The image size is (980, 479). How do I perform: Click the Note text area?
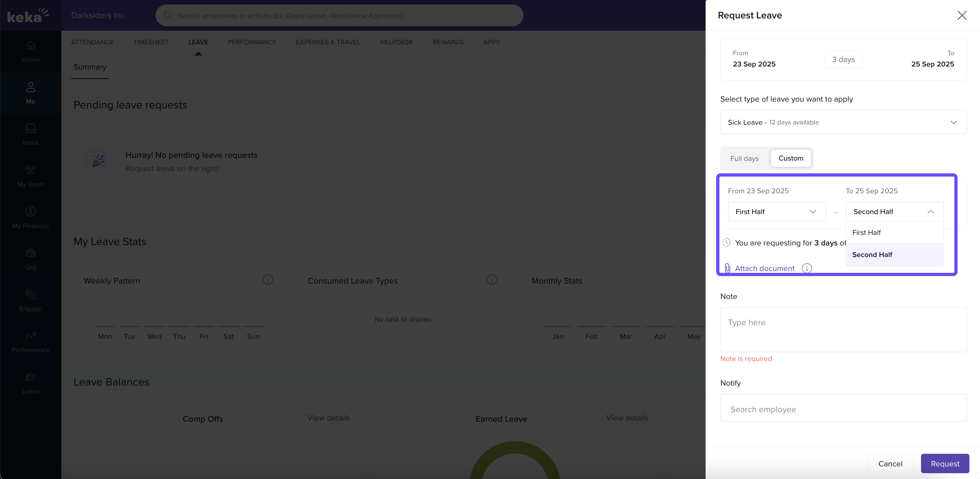(x=843, y=329)
